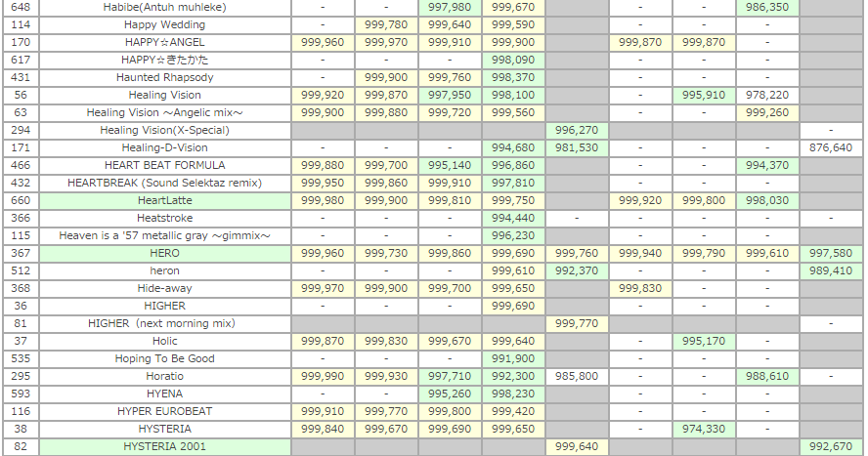Click the highlighted HERO title cell
Image resolution: width=868 pixels, height=456 pixels.
165,253
